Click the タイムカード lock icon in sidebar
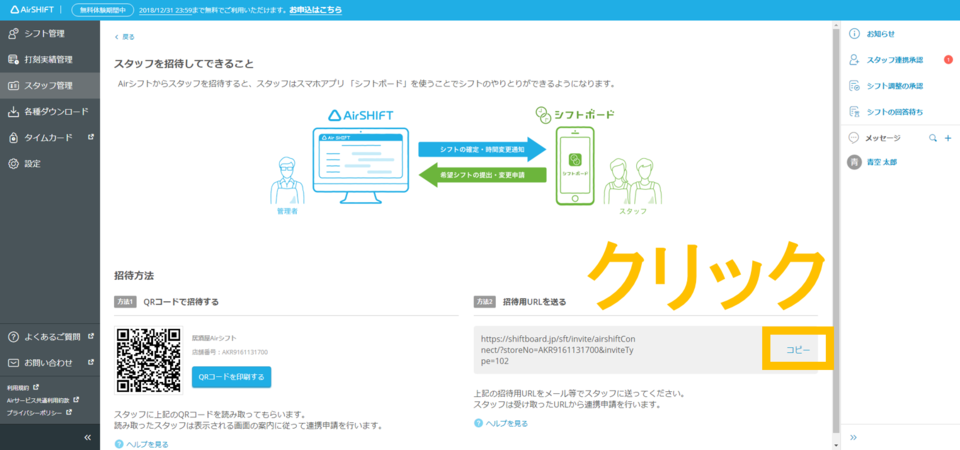Screen dimensions: 960x450 (x=14, y=138)
